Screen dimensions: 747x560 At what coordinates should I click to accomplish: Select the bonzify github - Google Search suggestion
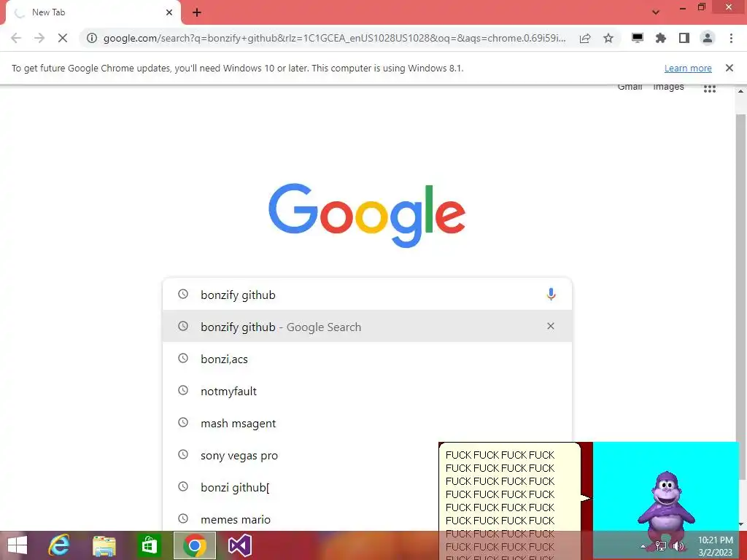[367, 326]
